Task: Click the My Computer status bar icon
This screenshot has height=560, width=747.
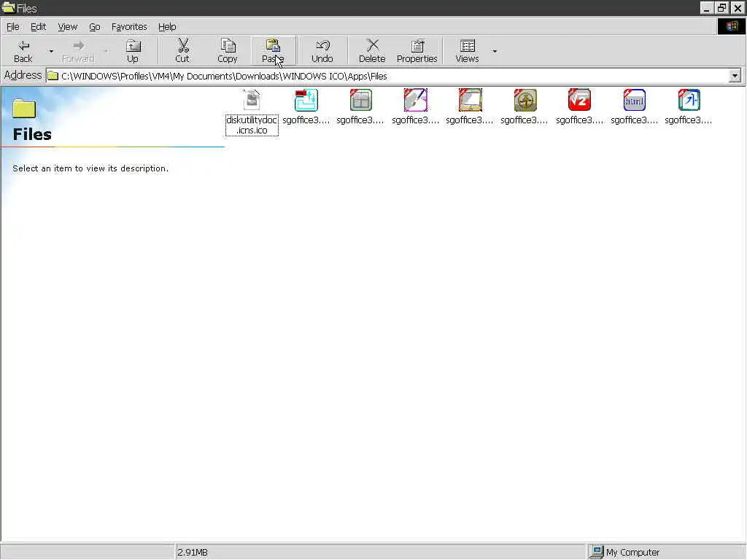Action: pyautogui.click(x=597, y=552)
